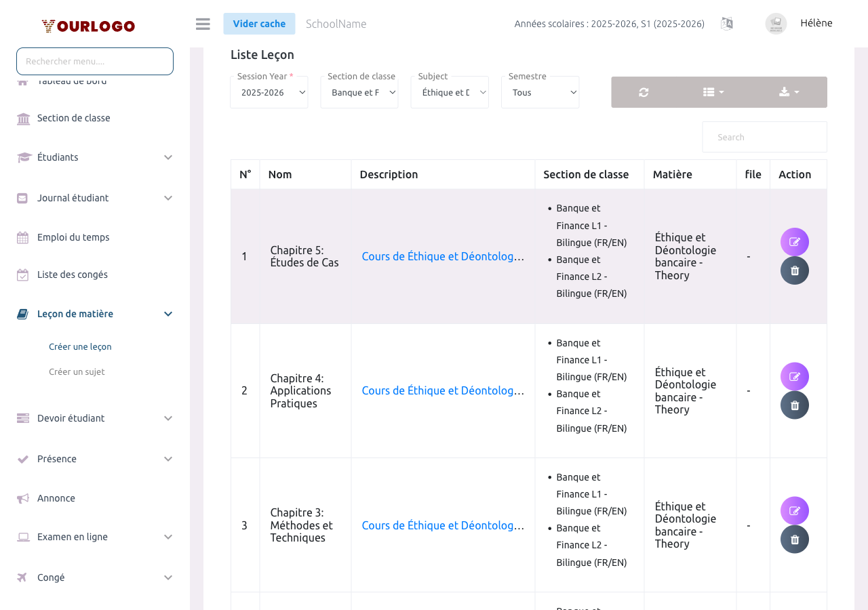Edit the Chapitre 4 lesson
The height and width of the screenshot is (610, 868).
click(794, 377)
